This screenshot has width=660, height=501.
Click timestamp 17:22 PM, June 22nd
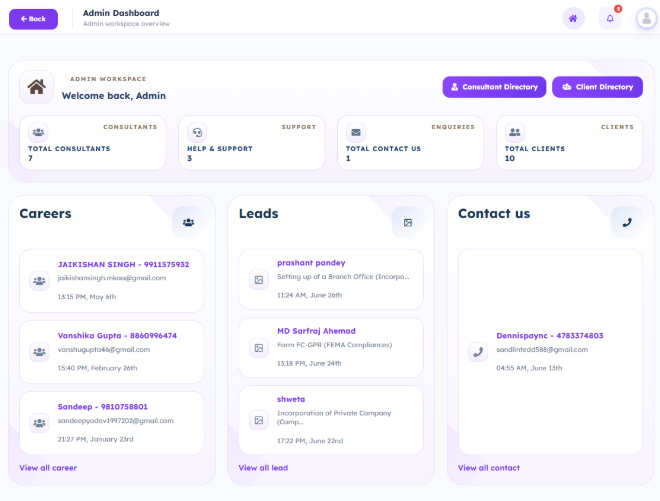pos(310,441)
